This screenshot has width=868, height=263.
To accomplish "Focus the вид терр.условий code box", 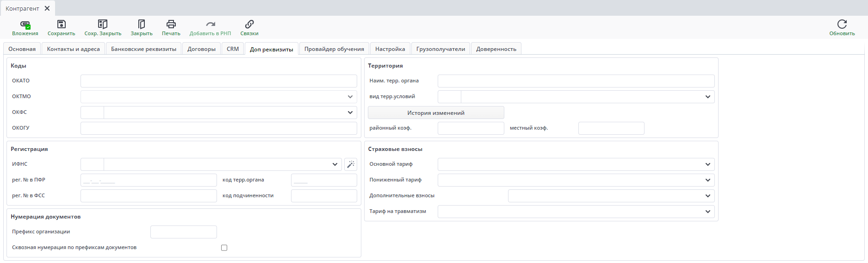I will [449, 97].
